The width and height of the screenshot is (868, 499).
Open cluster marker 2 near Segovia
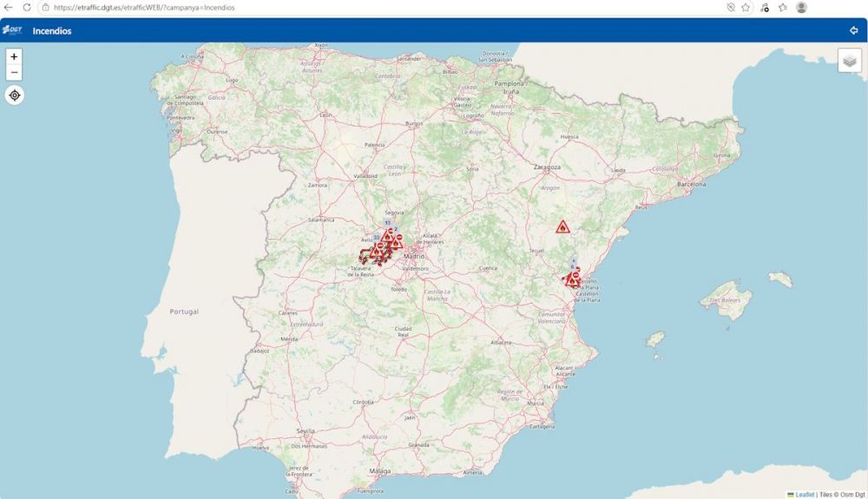[396, 229]
